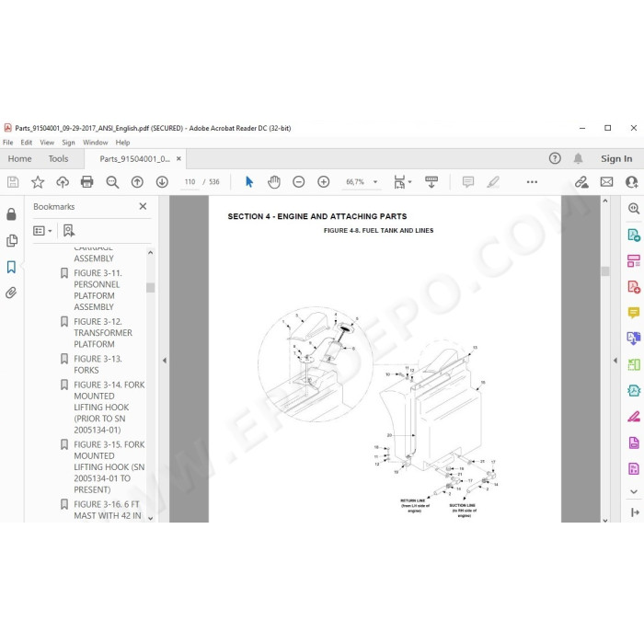
Task: Open Create PDF tool
Action: click(x=634, y=287)
